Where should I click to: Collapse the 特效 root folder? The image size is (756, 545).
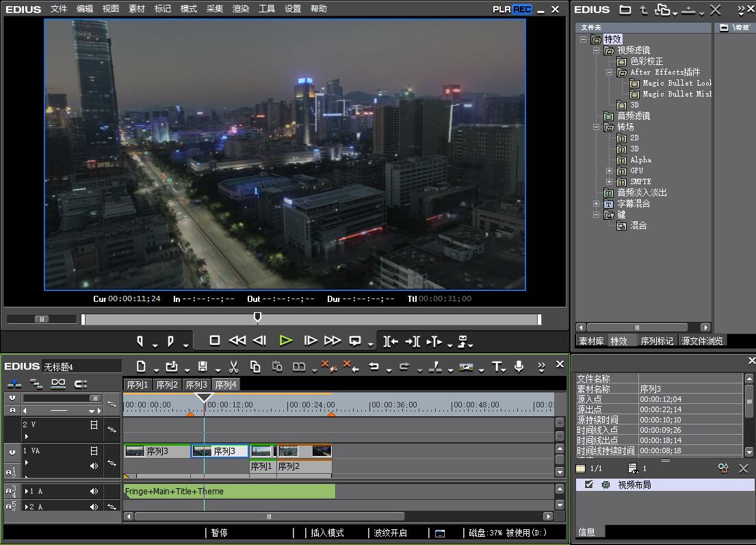coord(584,39)
